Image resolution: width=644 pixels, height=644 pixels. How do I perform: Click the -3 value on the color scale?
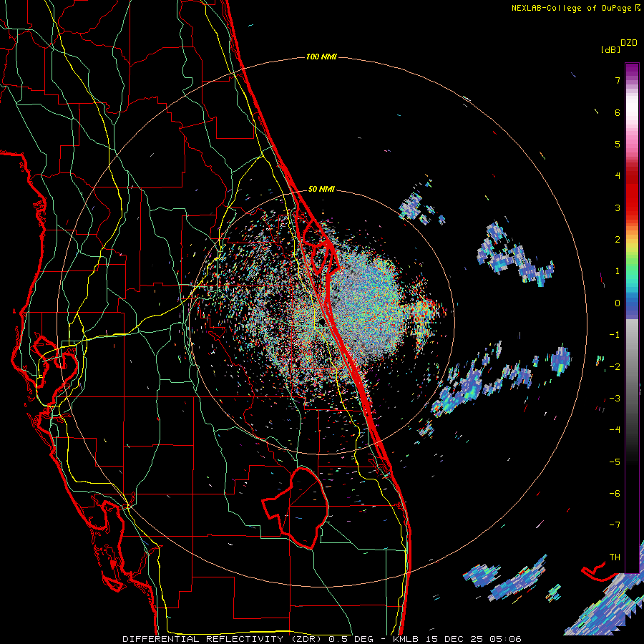point(615,398)
